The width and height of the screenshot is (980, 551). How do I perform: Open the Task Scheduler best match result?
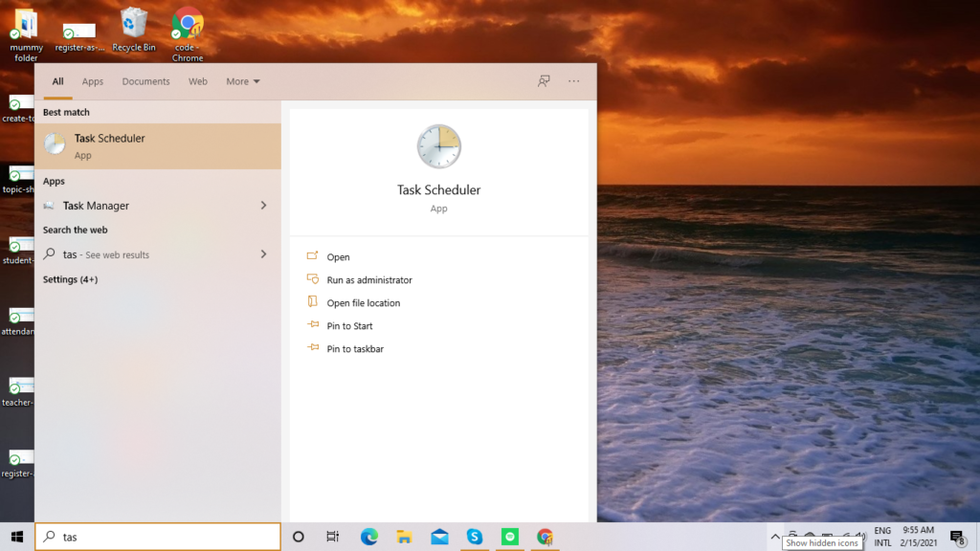(x=158, y=146)
